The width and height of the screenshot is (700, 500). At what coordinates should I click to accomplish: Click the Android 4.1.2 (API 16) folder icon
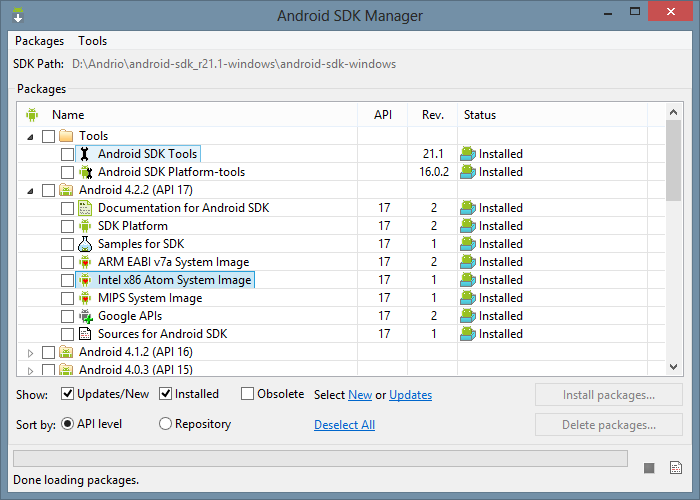point(66,352)
